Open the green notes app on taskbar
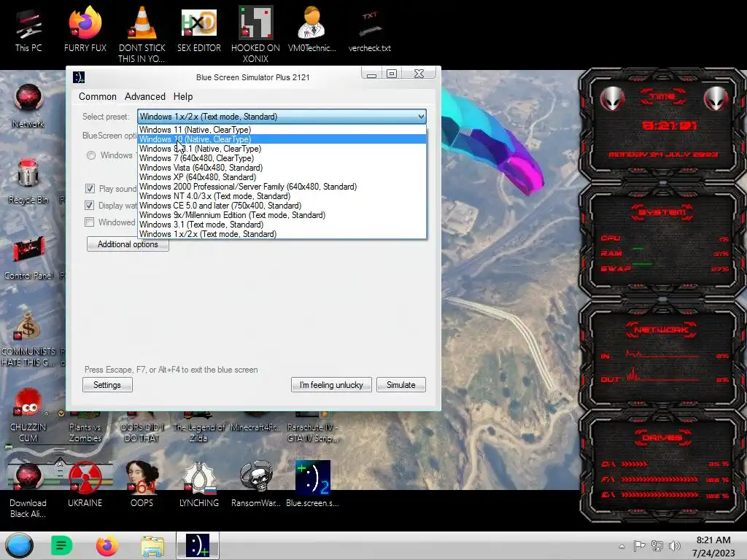Image resolution: width=747 pixels, height=560 pixels. pos(61,545)
